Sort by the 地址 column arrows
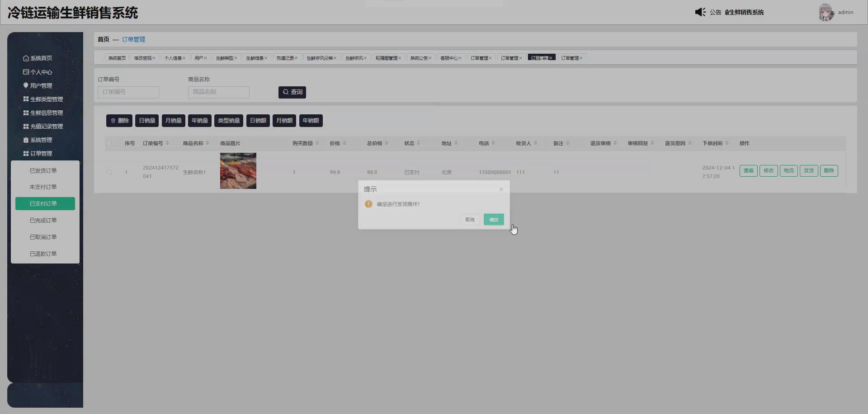Viewport: 868px width, 414px height. click(456, 143)
